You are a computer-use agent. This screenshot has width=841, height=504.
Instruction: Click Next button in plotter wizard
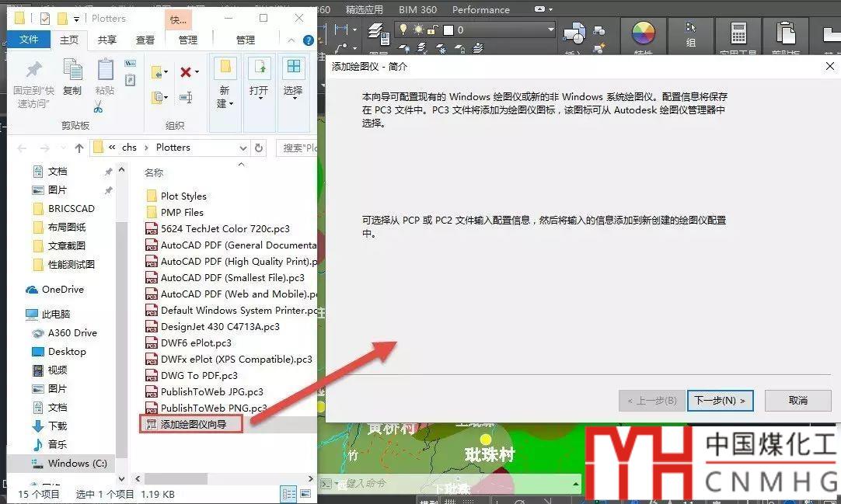click(720, 401)
